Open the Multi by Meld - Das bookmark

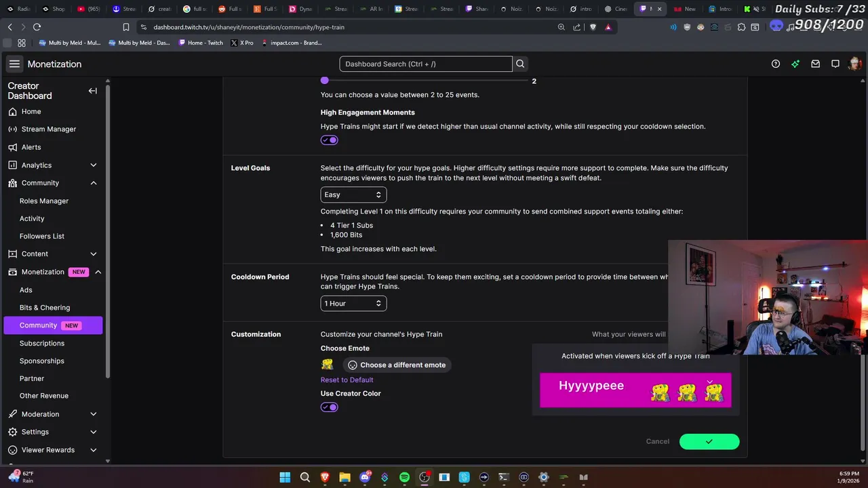(x=138, y=43)
